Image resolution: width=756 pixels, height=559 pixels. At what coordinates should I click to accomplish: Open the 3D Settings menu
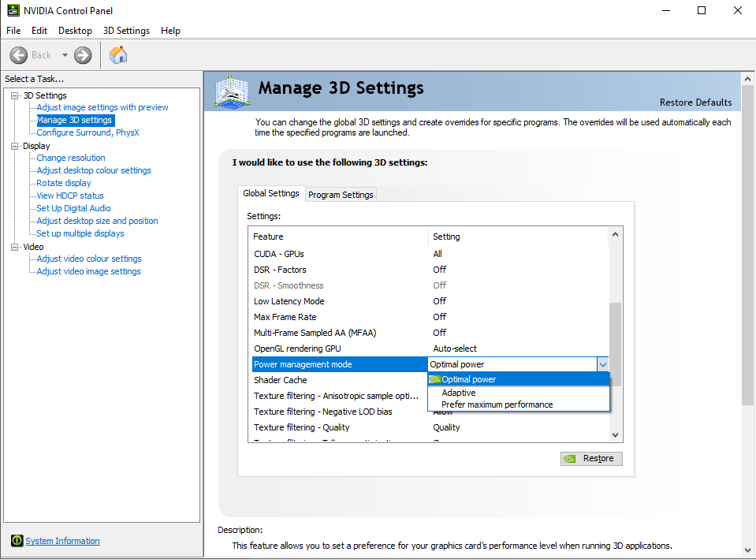(126, 31)
